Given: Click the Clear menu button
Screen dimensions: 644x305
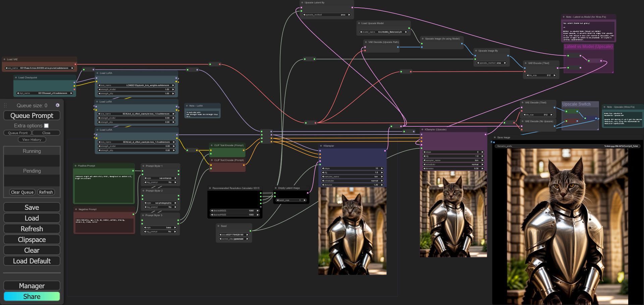Looking at the screenshot, I should pos(32,250).
